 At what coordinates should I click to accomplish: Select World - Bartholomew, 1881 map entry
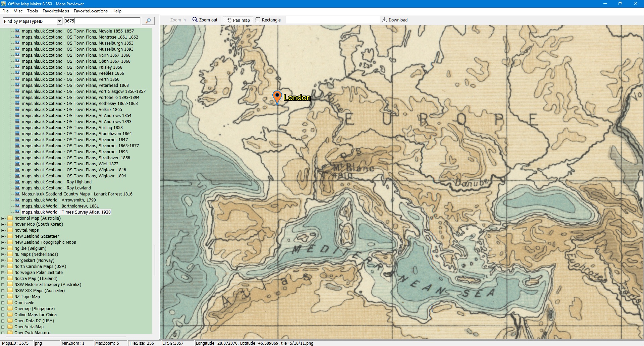(x=60, y=206)
